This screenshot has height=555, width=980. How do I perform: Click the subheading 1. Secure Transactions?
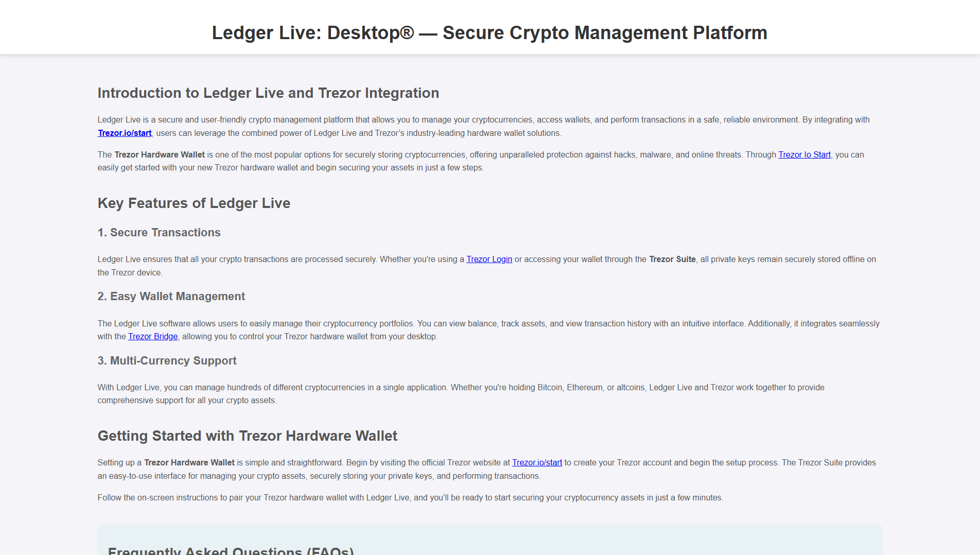point(159,232)
